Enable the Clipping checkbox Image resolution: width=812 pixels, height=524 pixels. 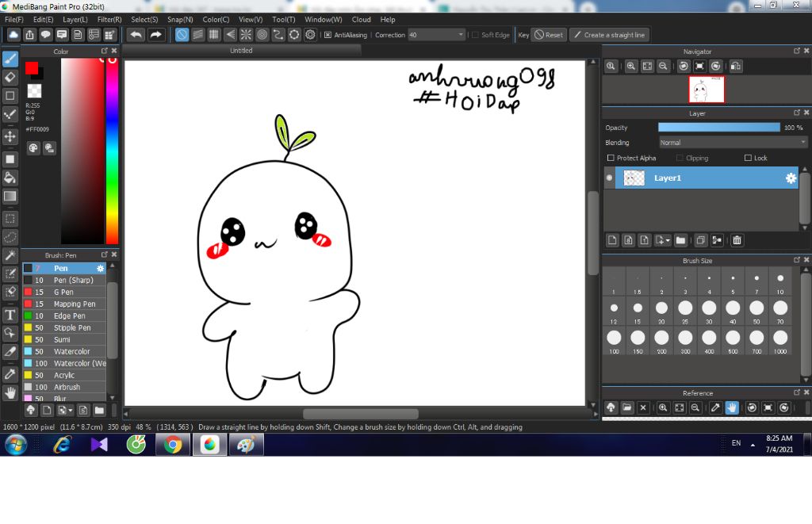(680, 158)
